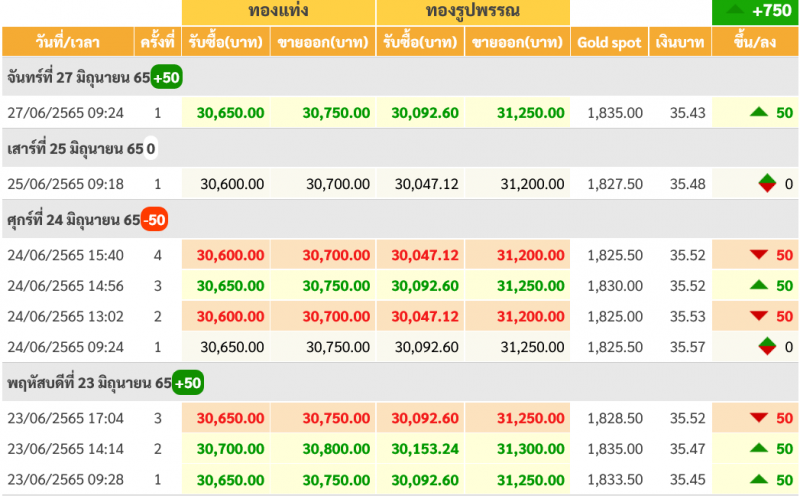The image size is (800, 496).
Task: Click Gold spot 1,835.00 in 27/06/2565 row
Action: [615, 113]
